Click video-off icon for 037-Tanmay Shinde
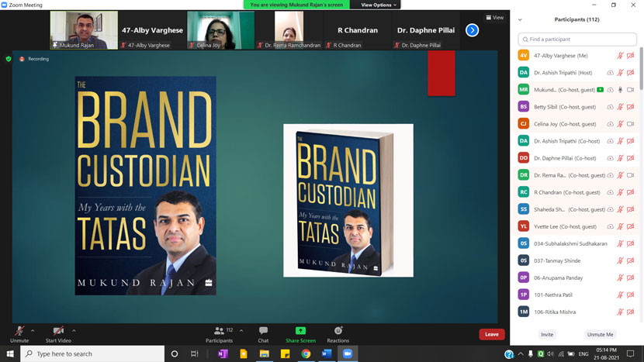The image size is (644, 362). [631, 260]
